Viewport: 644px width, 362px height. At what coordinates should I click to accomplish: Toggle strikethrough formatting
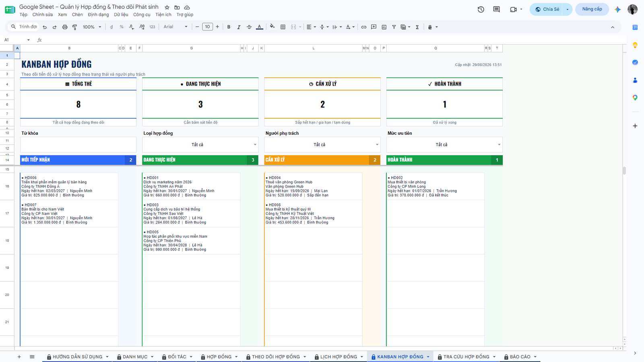coord(249,27)
